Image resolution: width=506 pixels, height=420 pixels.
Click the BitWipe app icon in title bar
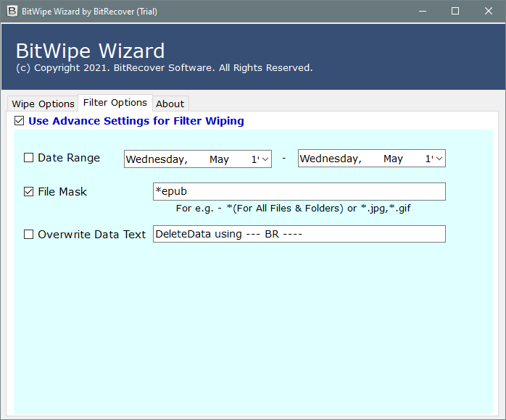(12, 12)
